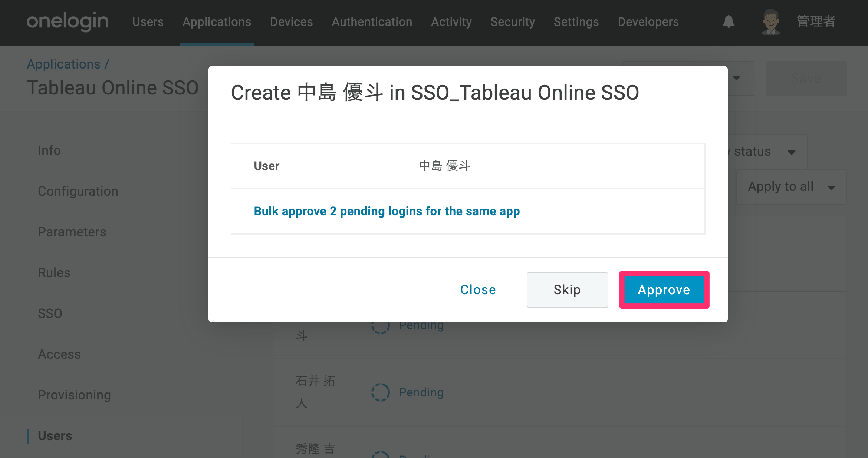Switch to the Configuration tab
The height and width of the screenshot is (458, 868).
(78, 191)
